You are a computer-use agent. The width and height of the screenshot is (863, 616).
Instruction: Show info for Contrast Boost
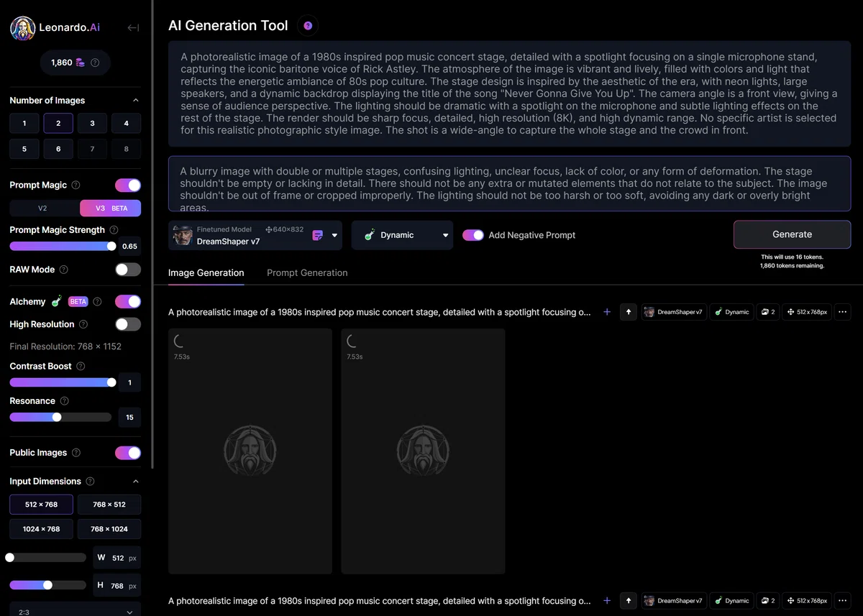coord(81,366)
